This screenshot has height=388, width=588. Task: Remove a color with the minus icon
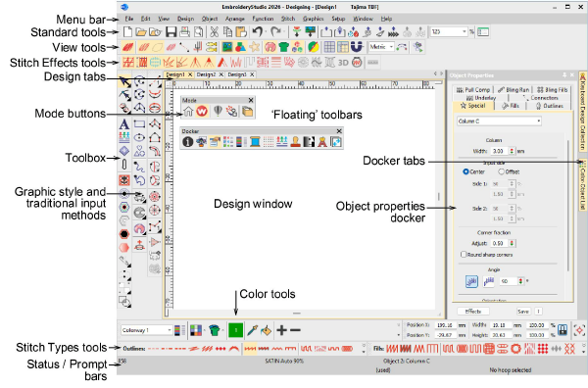(x=296, y=330)
